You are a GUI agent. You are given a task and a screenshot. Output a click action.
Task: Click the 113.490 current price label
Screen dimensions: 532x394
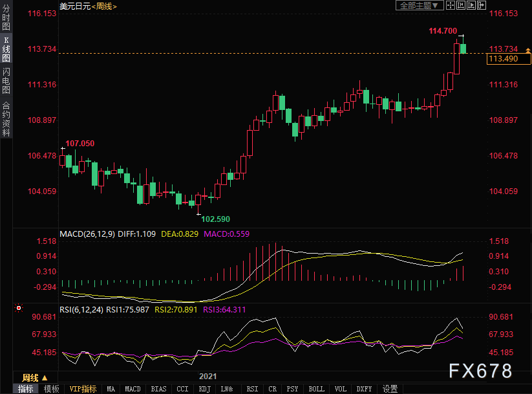(504, 59)
